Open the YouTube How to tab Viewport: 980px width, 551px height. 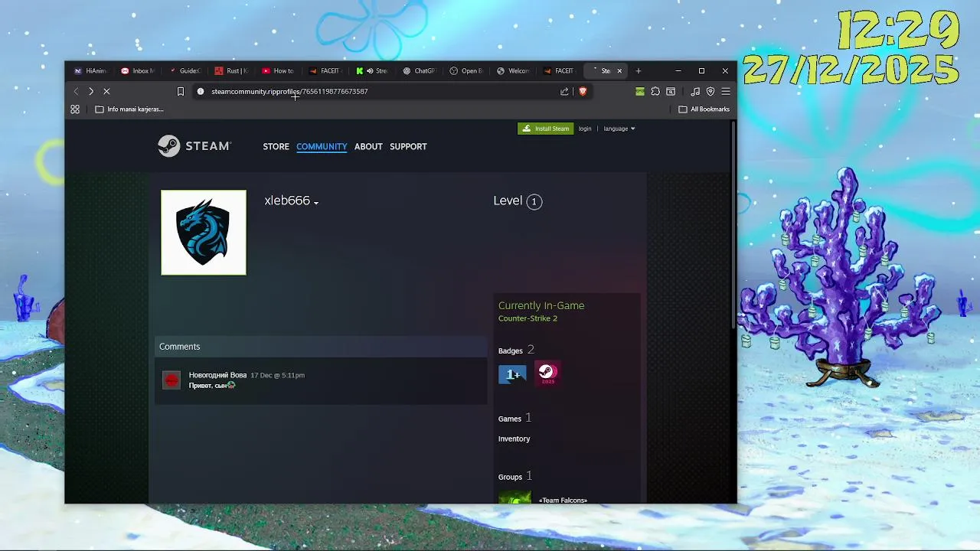[278, 71]
